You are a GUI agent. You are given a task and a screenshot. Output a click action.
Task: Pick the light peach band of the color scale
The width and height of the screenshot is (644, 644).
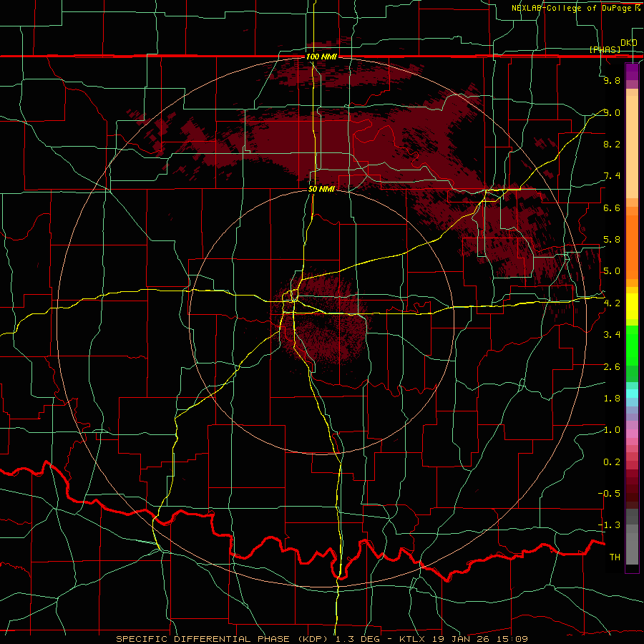pyautogui.click(x=632, y=147)
